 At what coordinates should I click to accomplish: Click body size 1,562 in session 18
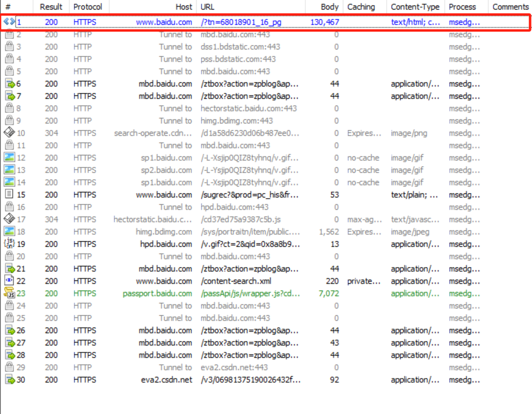[x=329, y=232]
